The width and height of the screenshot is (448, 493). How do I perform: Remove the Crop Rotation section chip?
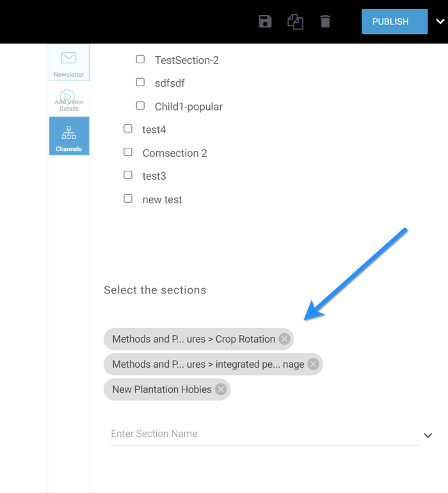[284, 339]
